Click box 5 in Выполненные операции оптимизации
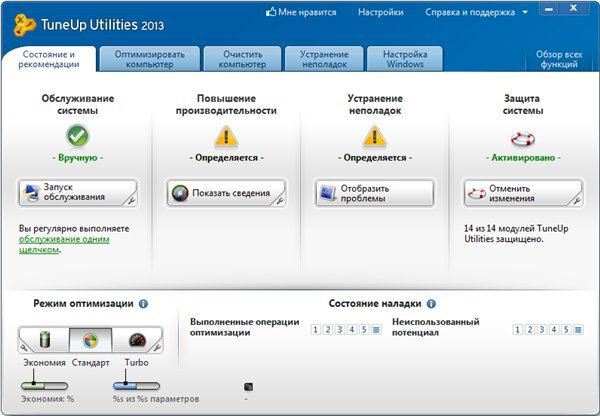The width and height of the screenshot is (600, 416). (x=364, y=330)
